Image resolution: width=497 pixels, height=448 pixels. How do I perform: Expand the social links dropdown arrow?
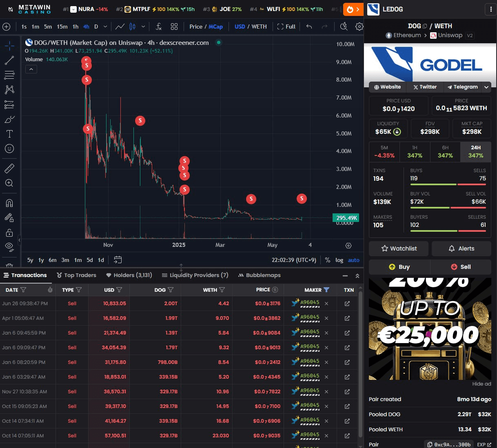pyautogui.click(x=486, y=87)
